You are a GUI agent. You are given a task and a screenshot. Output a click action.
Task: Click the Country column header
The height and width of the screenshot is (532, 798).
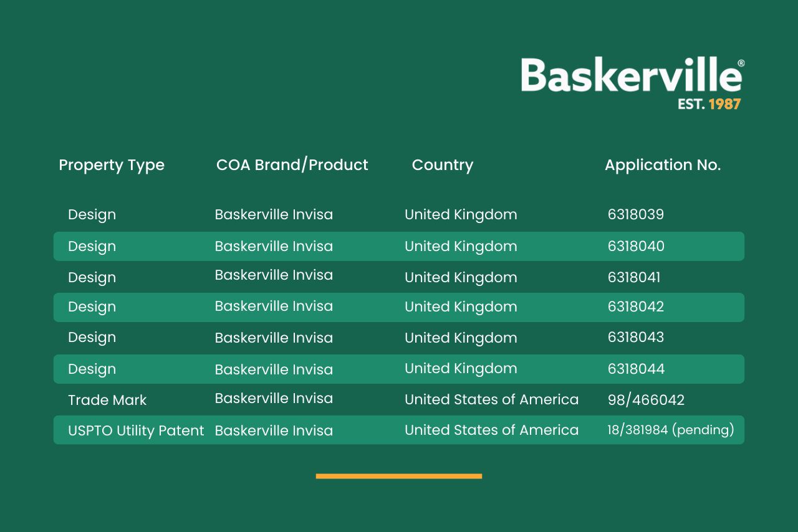[442, 165]
